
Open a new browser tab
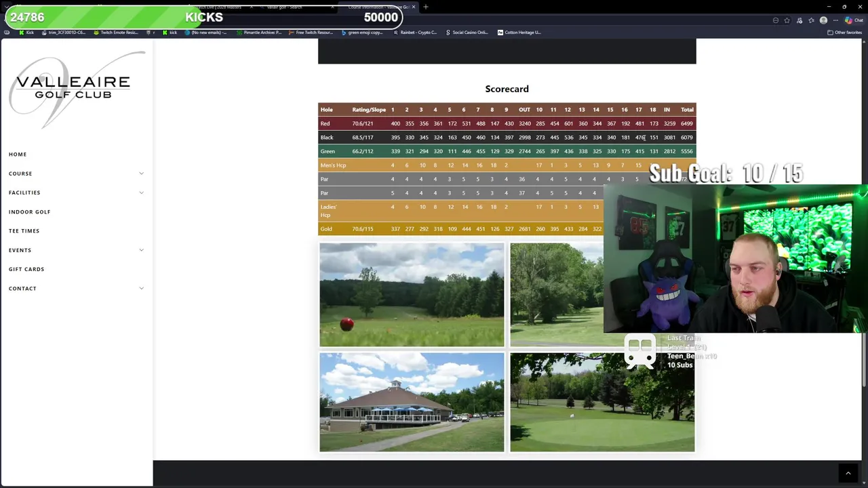(x=425, y=7)
